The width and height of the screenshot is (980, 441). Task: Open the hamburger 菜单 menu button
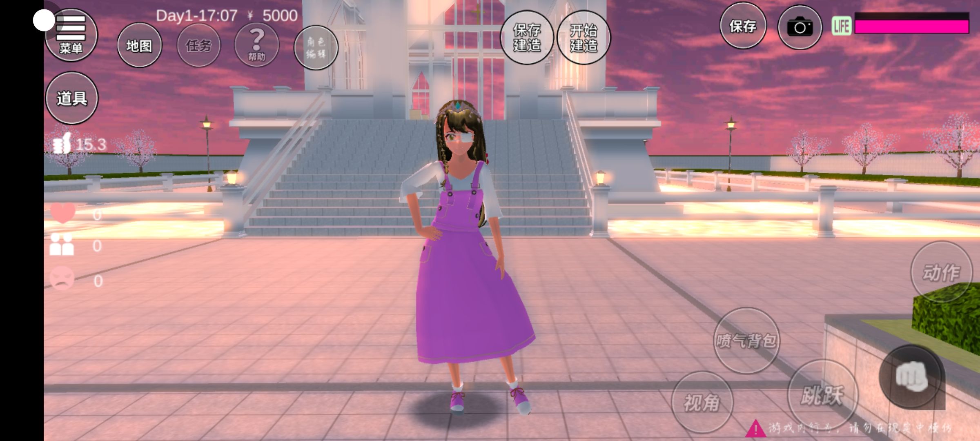click(x=71, y=36)
